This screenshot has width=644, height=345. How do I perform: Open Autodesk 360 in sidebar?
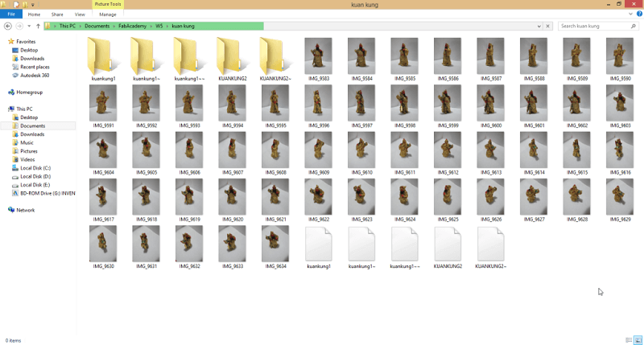coord(35,76)
